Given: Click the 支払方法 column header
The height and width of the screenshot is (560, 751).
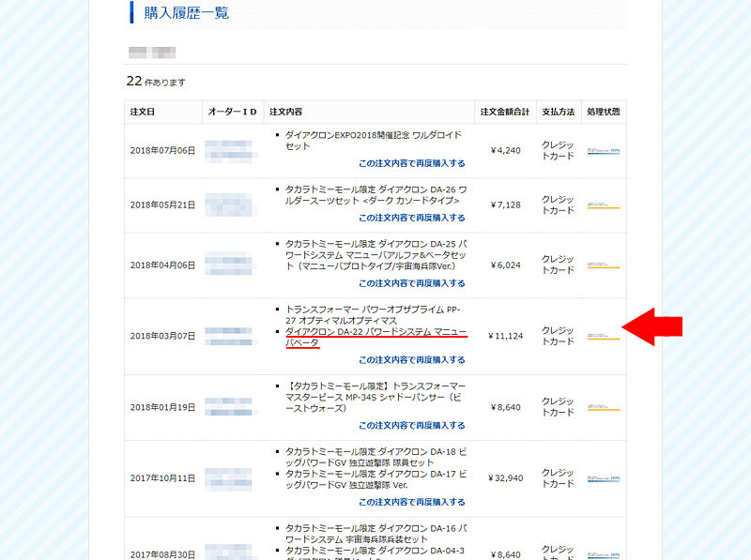Looking at the screenshot, I should [x=558, y=112].
